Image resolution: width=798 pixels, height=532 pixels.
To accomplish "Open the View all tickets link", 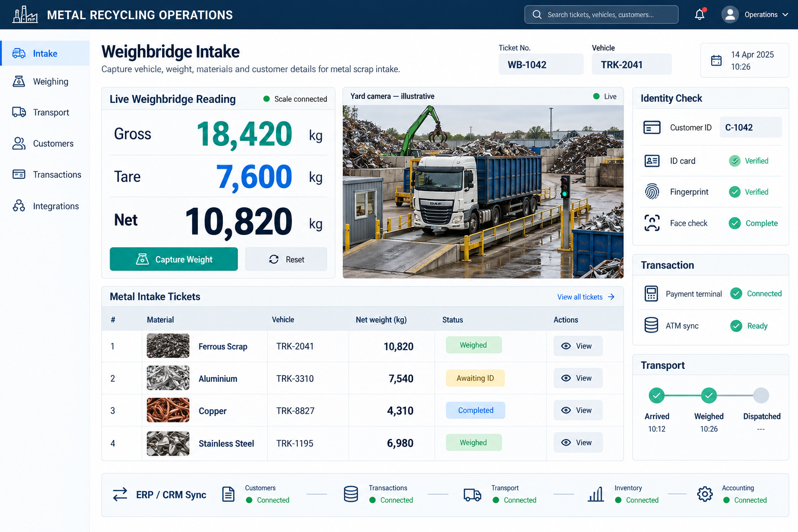I will click(586, 297).
